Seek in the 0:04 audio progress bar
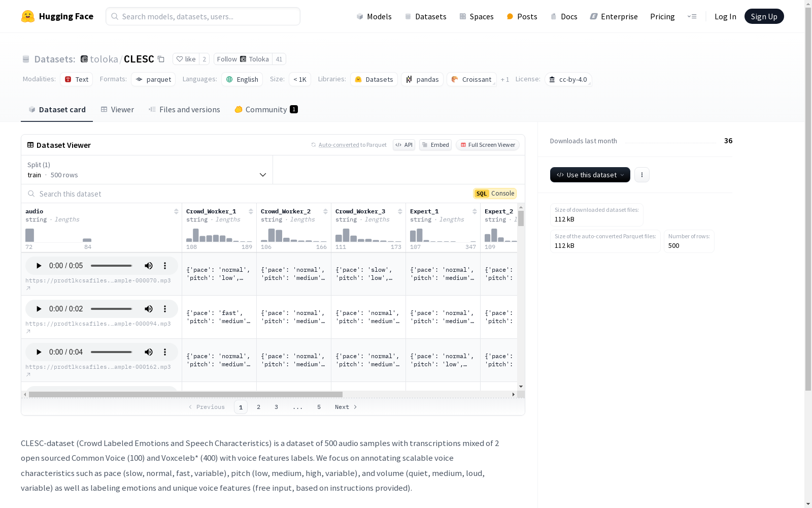Image resolution: width=812 pixels, height=508 pixels. [x=112, y=352]
